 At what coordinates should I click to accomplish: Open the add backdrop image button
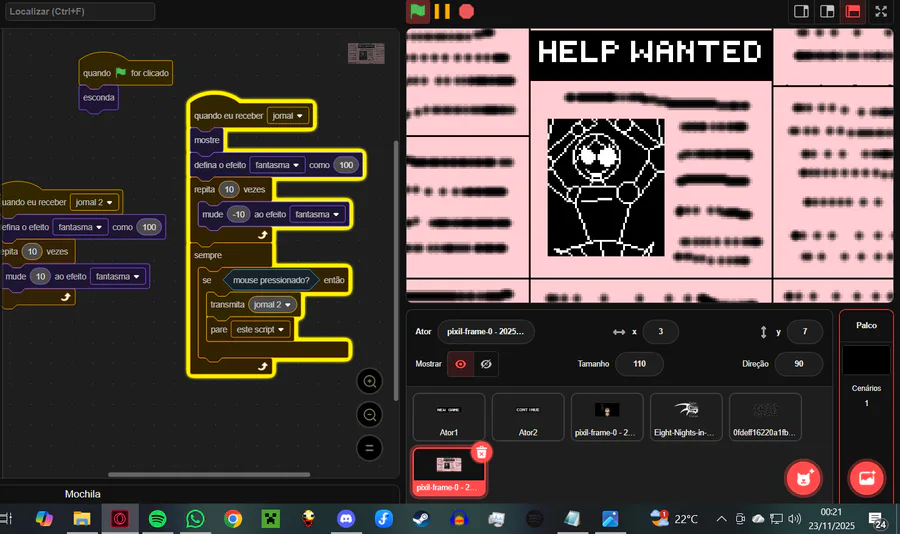(x=867, y=478)
